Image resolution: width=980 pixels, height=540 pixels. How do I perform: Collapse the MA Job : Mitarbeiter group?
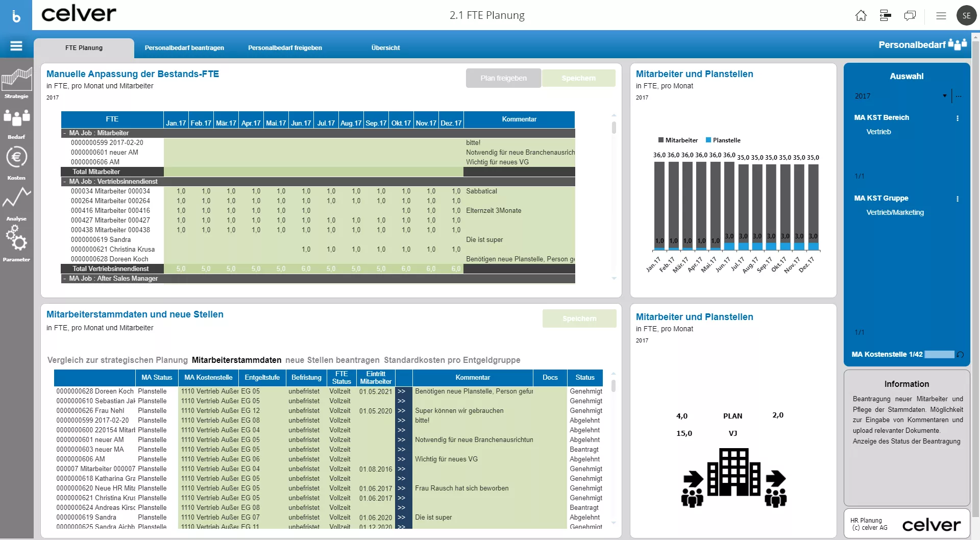coord(64,133)
